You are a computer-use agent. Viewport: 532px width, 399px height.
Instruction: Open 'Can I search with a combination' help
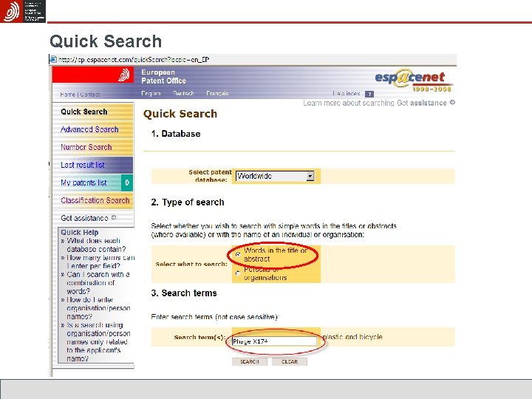pos(98,282)
